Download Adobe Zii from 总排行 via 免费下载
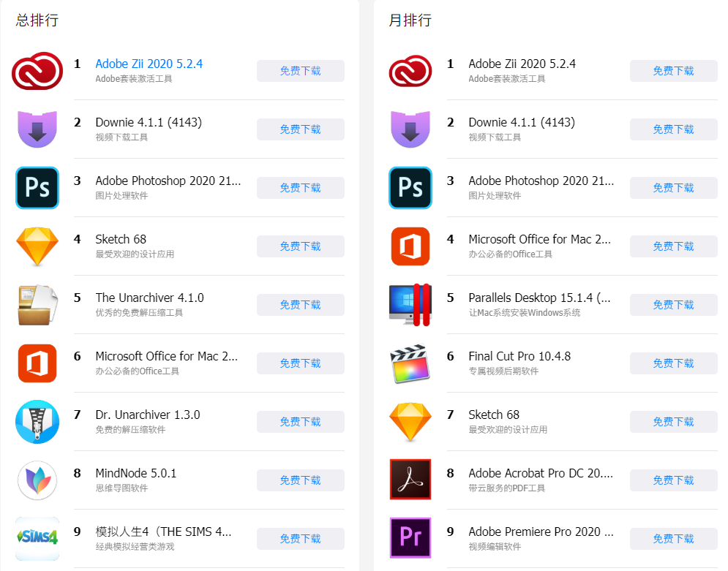728x571 pixels. point(301,71)
